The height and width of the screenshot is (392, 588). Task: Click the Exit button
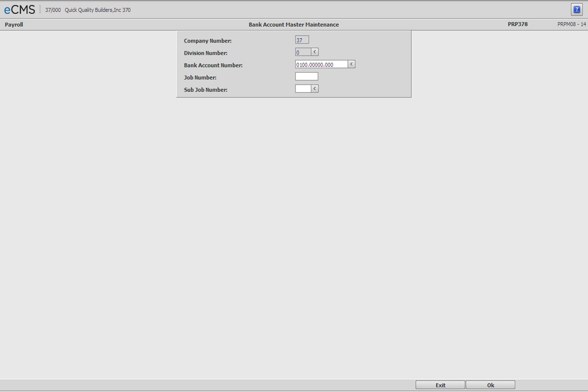click(x=440, y=385)
